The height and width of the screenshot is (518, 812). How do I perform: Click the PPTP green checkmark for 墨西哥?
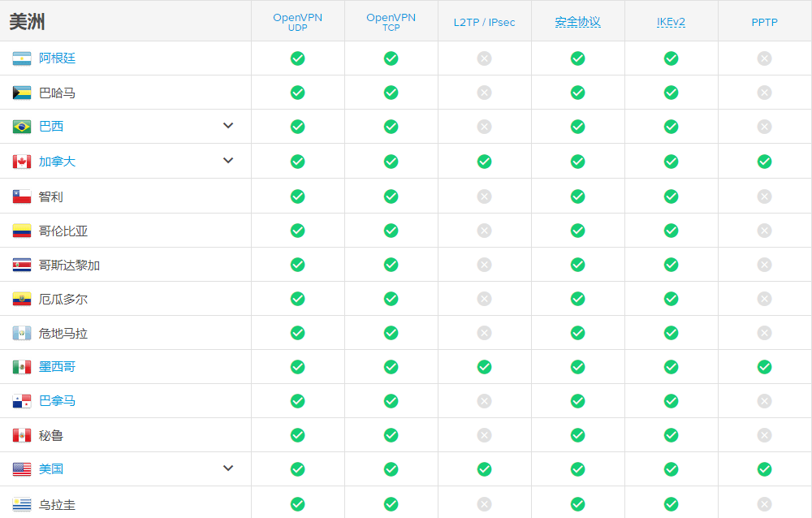tap(764, 367)
